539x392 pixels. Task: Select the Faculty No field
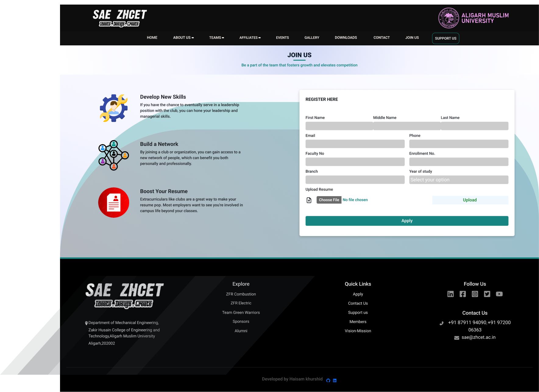355,162
